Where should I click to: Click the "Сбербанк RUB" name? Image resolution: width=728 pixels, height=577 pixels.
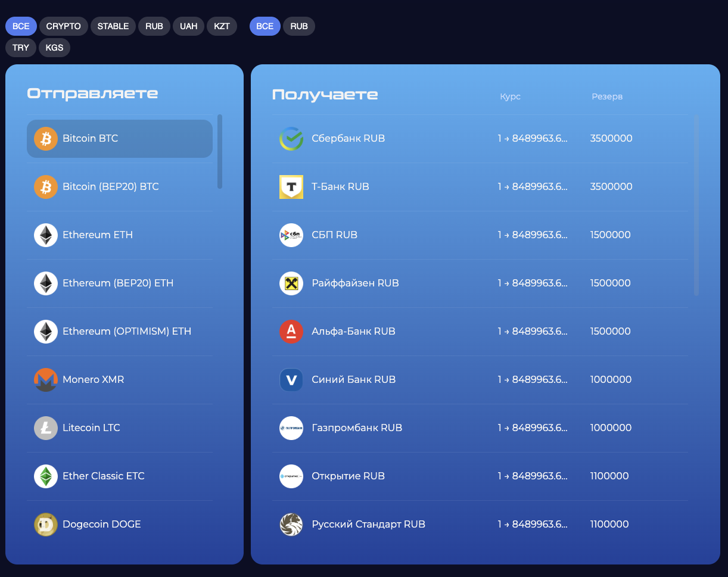click(x=349, y=138)
